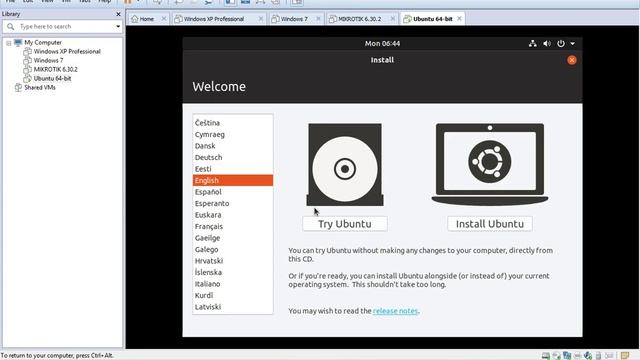Open Ubuntu network status icon in top bar

pos(533,43)
